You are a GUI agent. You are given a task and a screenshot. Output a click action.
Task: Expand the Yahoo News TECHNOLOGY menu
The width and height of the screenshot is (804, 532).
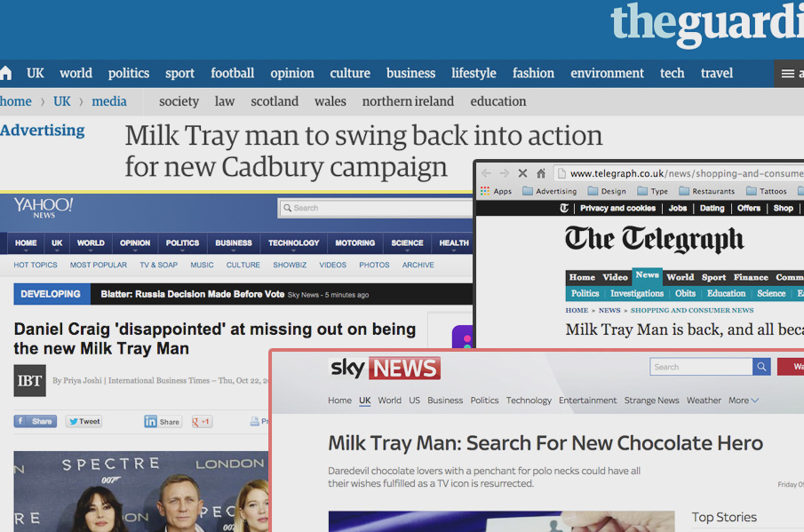(x=293, y=243)
